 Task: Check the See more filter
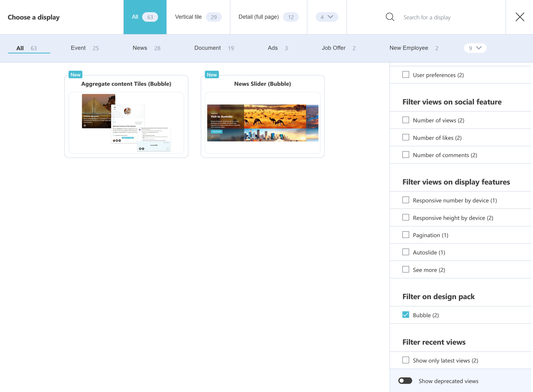406,269
